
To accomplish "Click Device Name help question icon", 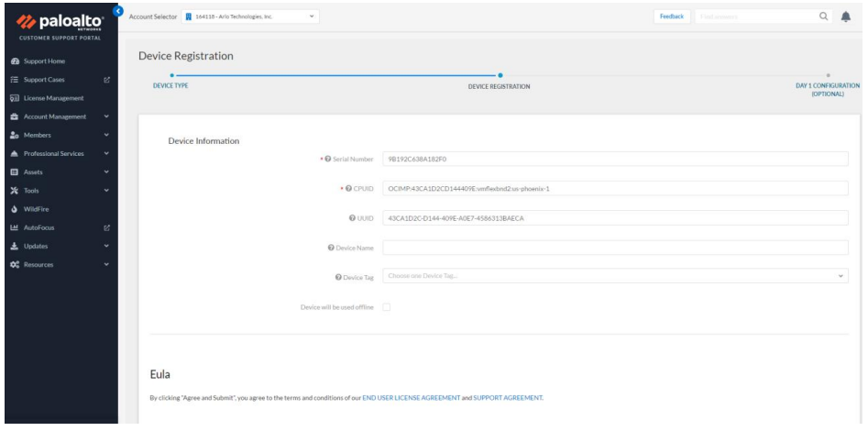I will 331,248.
